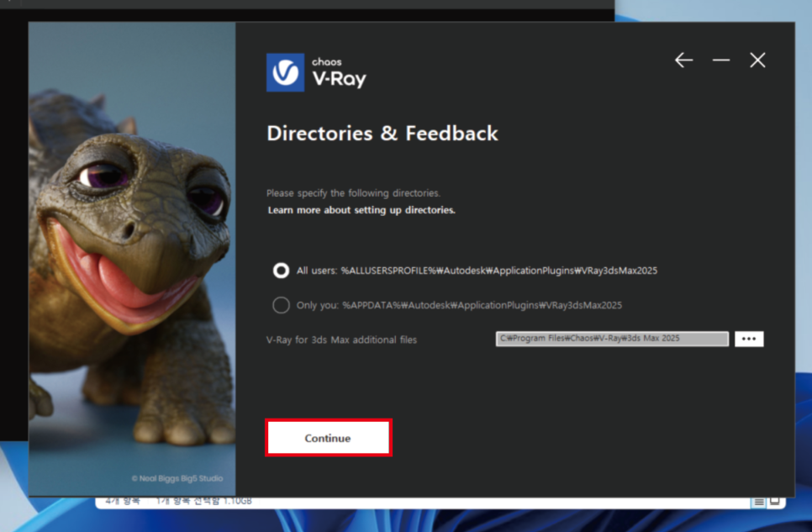Click Continue to proceed with installation
The width and height of the screenshot is (812, 532).
click(x=329, y=438)
